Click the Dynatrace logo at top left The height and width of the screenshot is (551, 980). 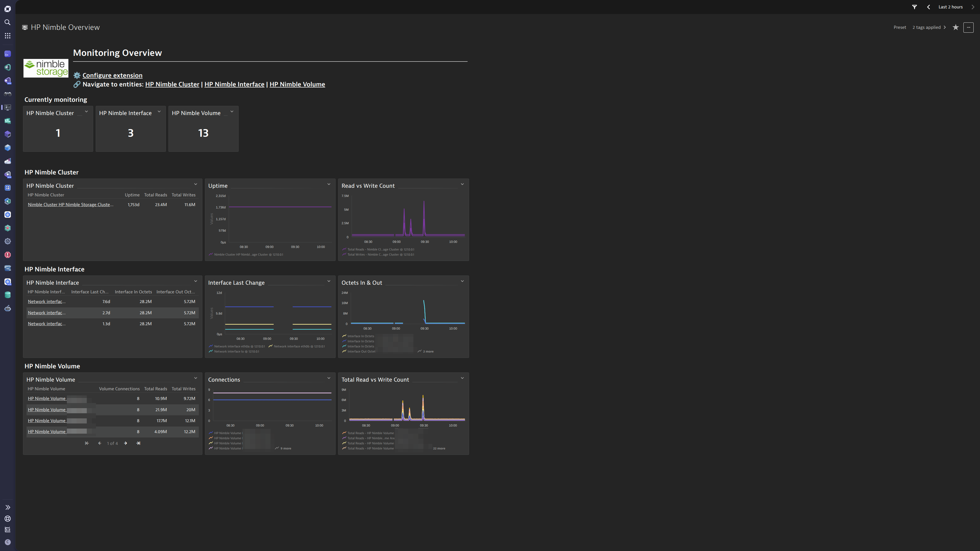(7, 8)
